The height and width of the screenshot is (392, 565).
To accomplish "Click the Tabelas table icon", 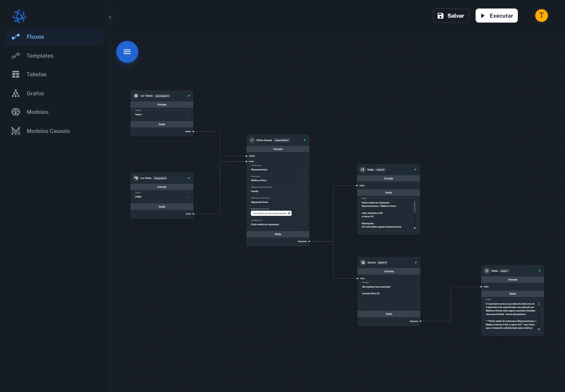I will [16, 74].
